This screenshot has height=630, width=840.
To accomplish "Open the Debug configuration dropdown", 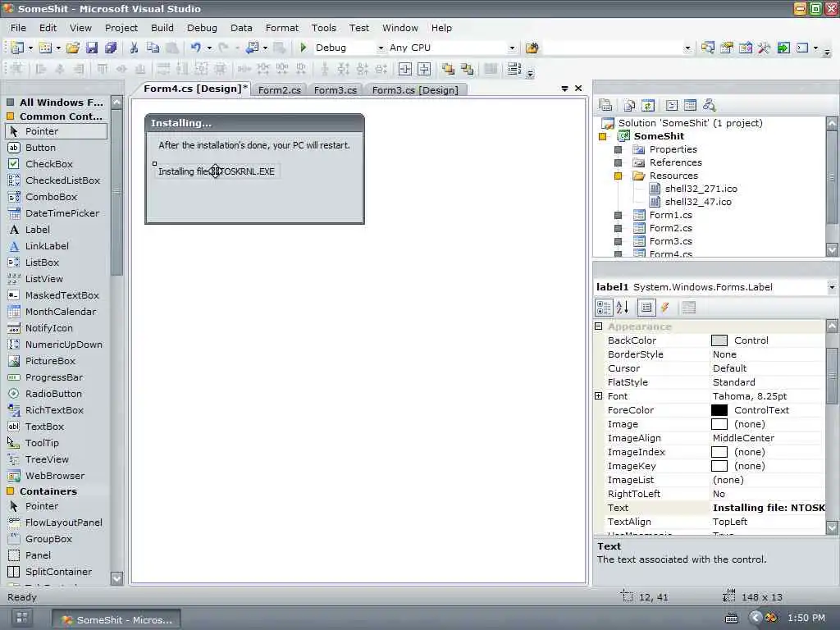I will click(x=381, y=48).
